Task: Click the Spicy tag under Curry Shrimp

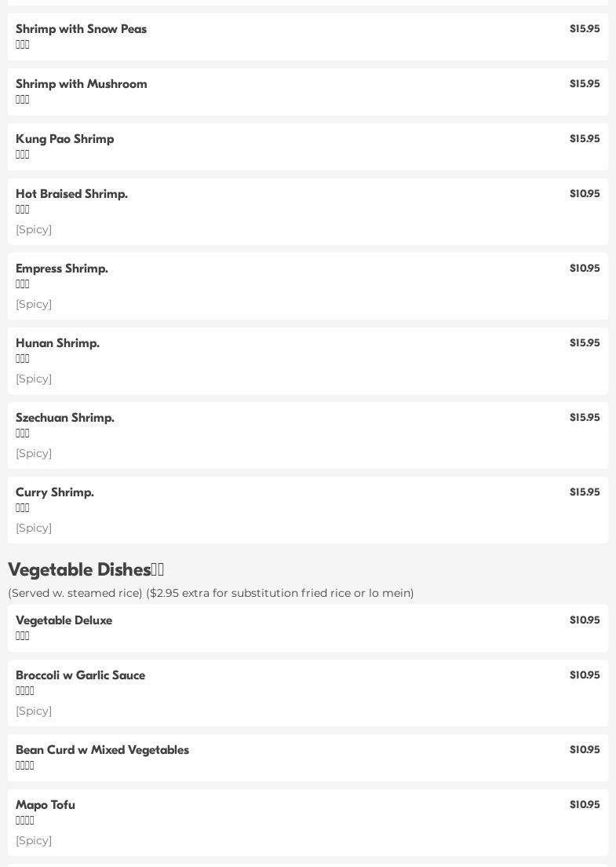Action: [34, 529]
